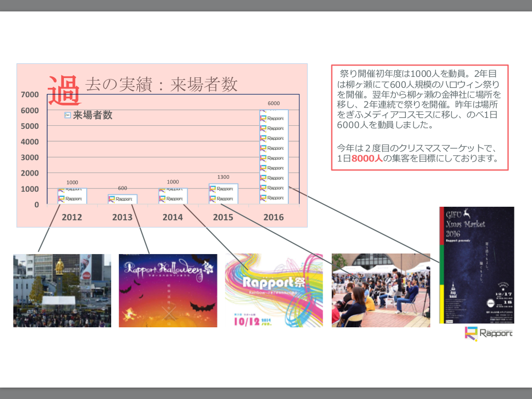
Task: Click the 2012 street festival photo thumbnail
Action: click(62, 290)
